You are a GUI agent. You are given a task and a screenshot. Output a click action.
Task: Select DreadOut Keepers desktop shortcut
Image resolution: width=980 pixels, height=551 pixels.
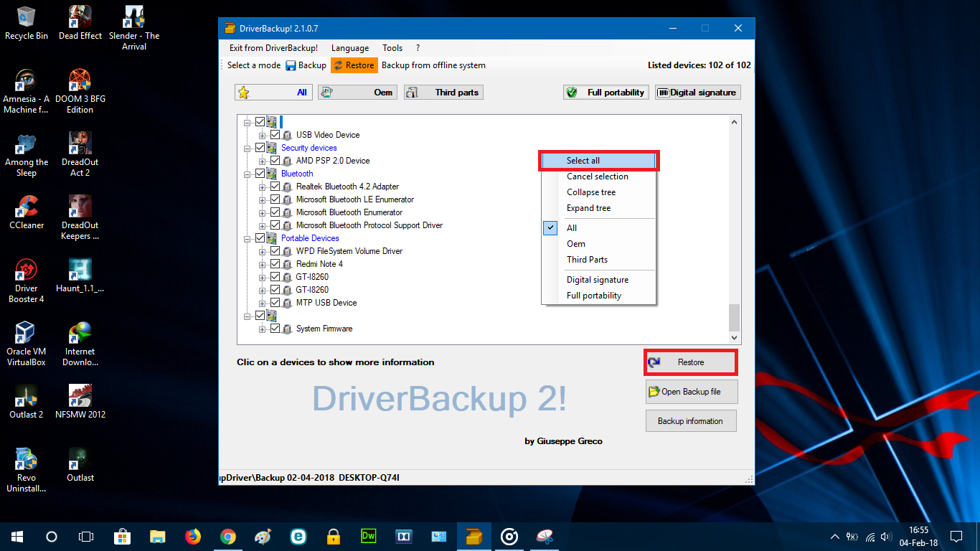click(80, 218)
